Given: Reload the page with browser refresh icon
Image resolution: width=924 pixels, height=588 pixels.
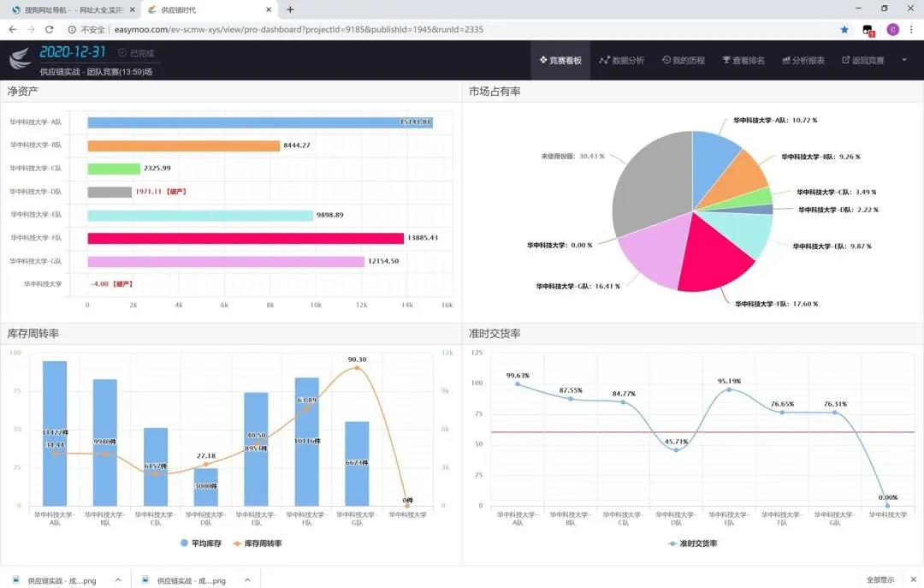Looking at the screenshot, I should (50, 29).
